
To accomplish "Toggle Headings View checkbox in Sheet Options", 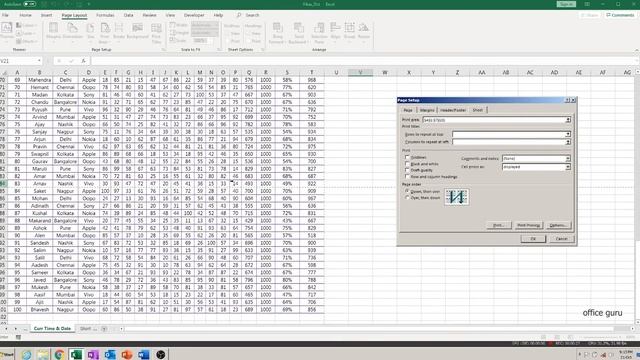I will point(249,34).
